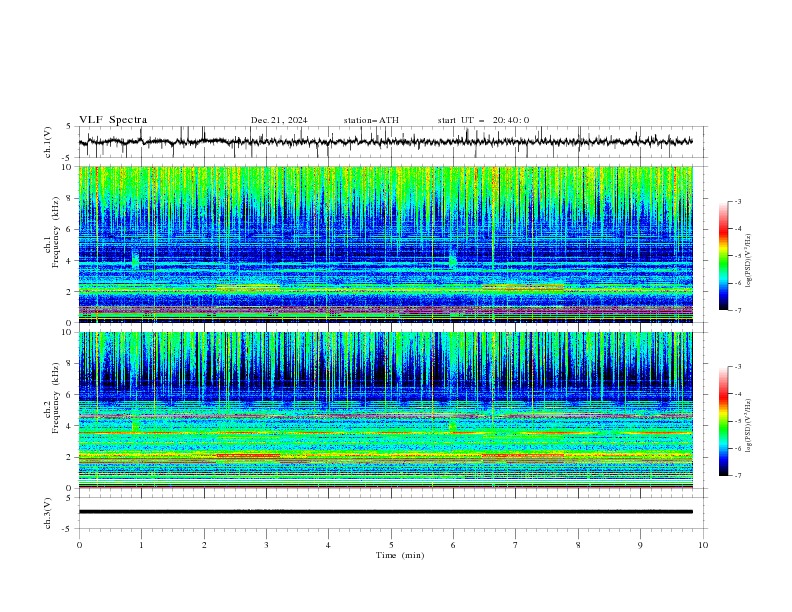Click time axis tick label '0'
792x612 pixels.
[x=79, y=545]
